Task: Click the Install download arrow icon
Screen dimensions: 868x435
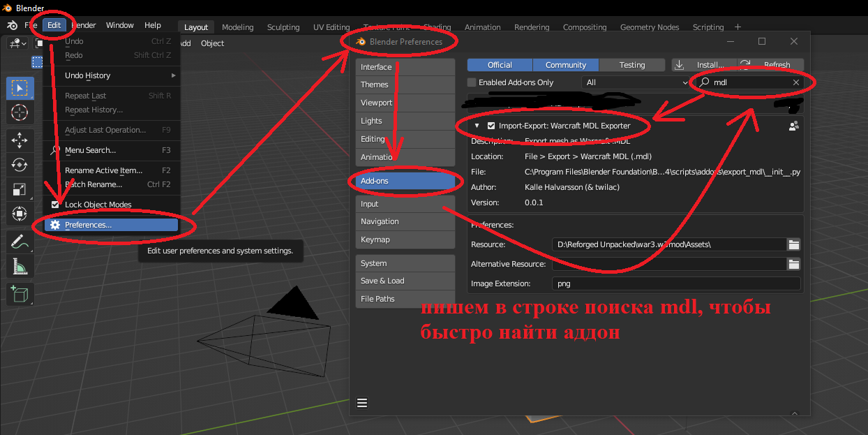Action: tap(679, 65)
